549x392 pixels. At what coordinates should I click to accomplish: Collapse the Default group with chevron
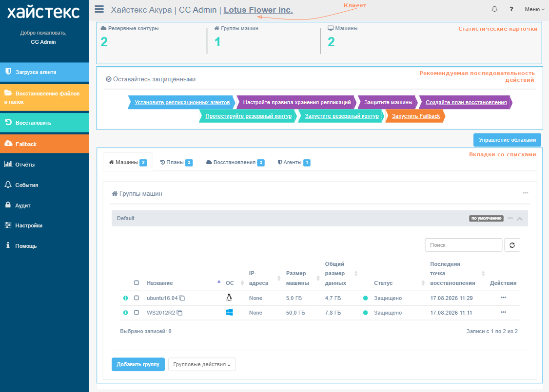tap(520, 219)
